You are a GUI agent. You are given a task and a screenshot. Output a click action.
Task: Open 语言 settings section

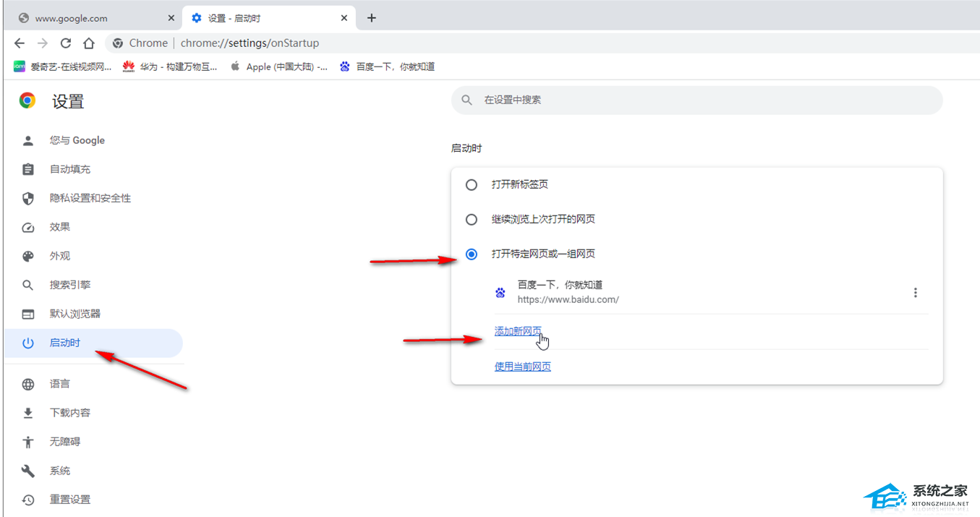[60, 384]
